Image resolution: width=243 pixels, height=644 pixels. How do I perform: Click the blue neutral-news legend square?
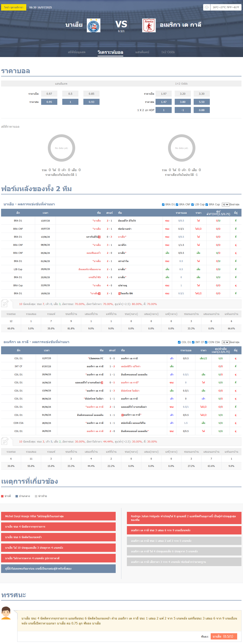click(17, 496)
